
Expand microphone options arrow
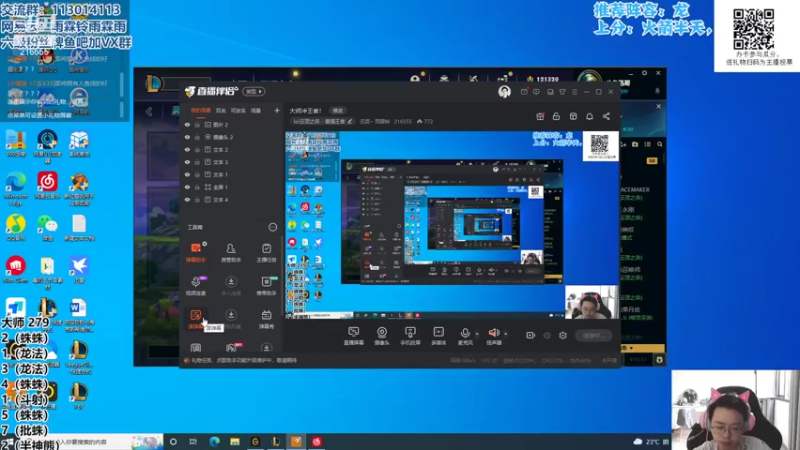pos(477,334)
